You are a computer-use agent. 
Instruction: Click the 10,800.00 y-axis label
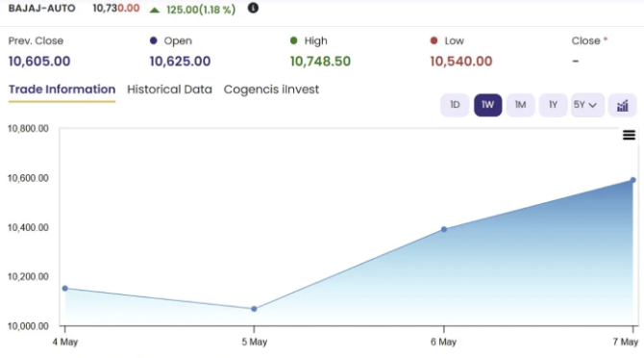coord(28,129)
